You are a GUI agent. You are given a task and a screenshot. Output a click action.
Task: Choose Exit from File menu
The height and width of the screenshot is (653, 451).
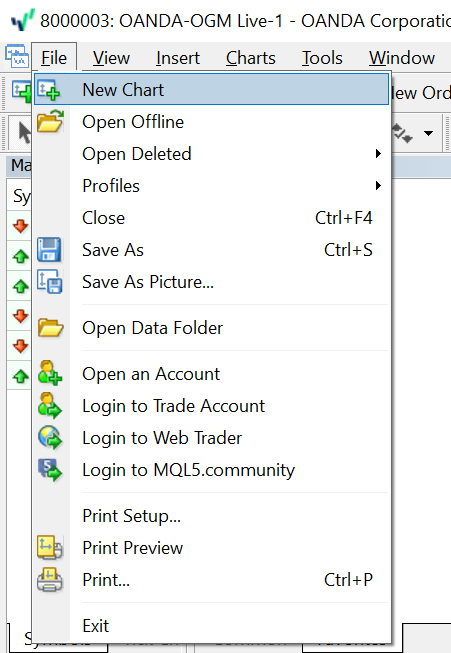pyautogui.click(x=212, y=626)
